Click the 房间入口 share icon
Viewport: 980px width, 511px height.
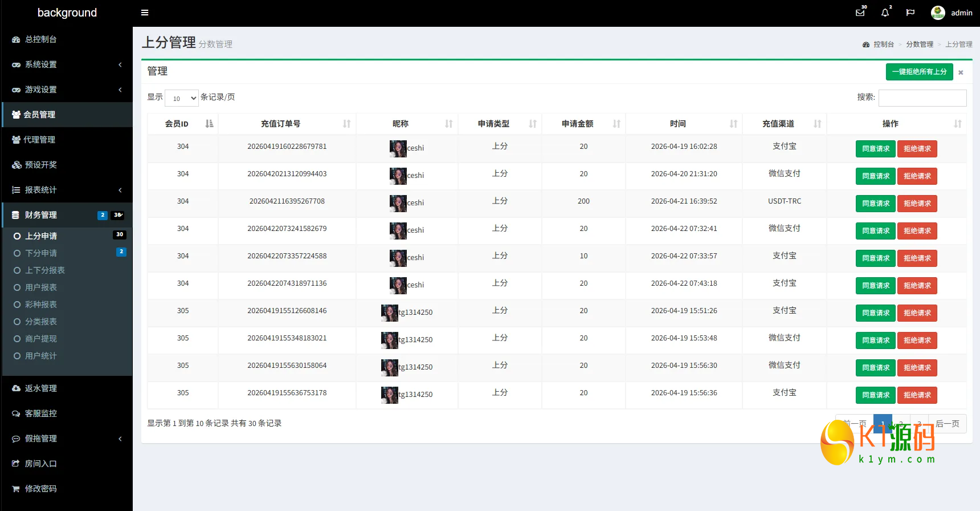point(16,464)
